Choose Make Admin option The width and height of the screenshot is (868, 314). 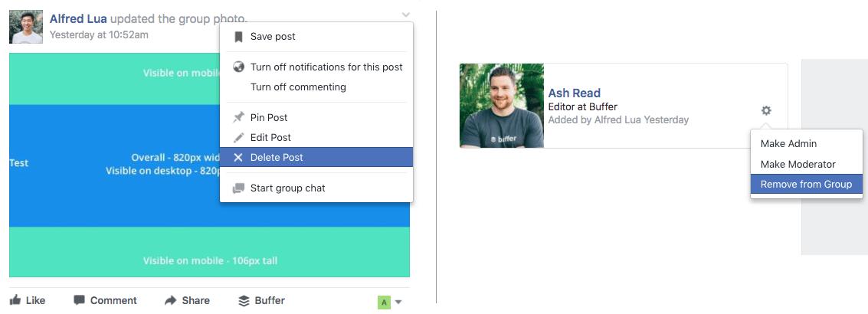click(788, 143)
